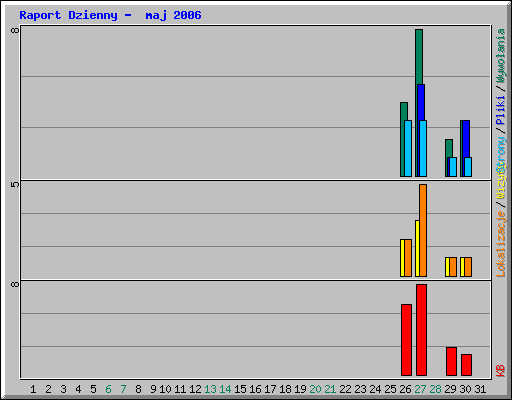The image size is (512, 400).
Task: Click the red 'KB' legend label
Action: pos(501,371)
